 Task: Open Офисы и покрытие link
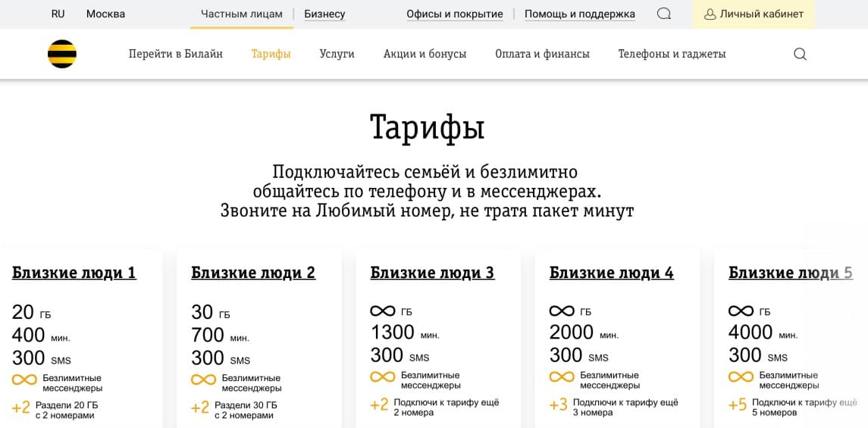coord(455,14)
